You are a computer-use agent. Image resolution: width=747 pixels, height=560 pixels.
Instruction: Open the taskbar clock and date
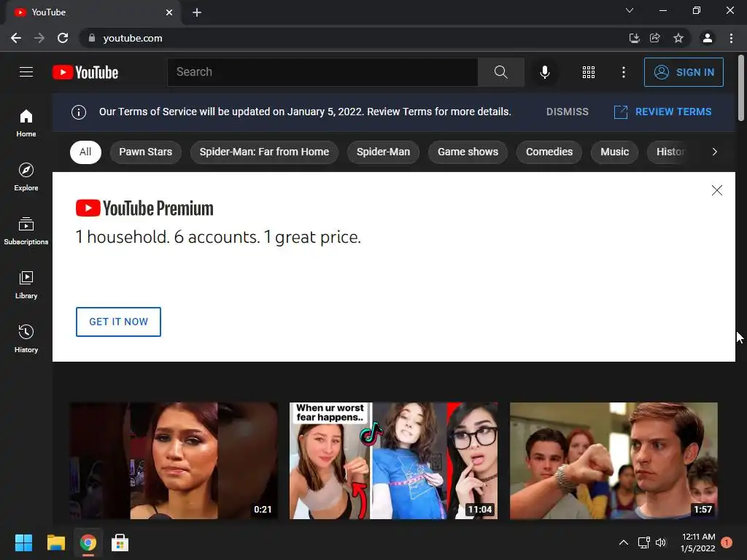coord(698,542)
